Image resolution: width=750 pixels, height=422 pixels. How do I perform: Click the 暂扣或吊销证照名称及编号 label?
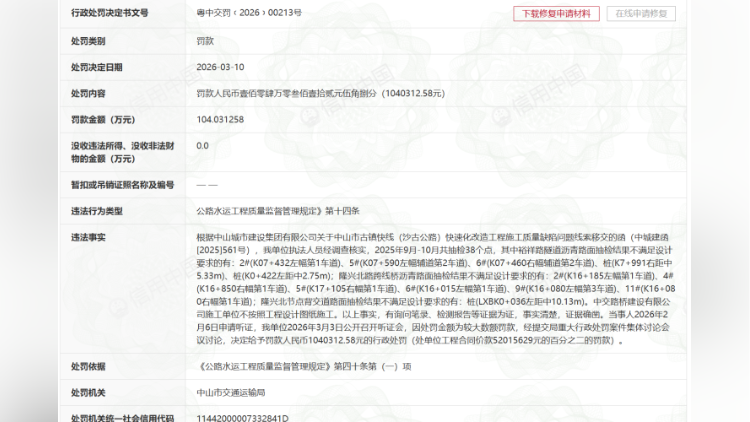(x=122, y=185)
